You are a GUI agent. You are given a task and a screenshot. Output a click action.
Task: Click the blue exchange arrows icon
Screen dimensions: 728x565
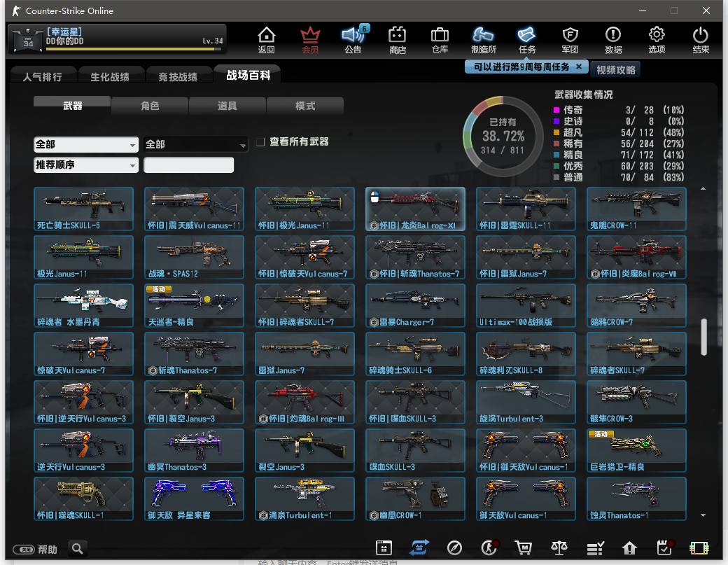[x=419, y=548]
